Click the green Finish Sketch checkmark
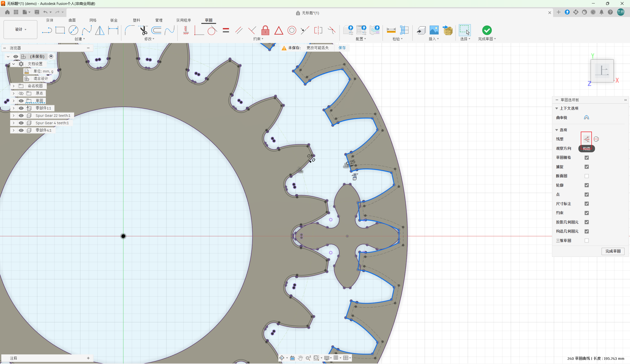 [487, 30]
